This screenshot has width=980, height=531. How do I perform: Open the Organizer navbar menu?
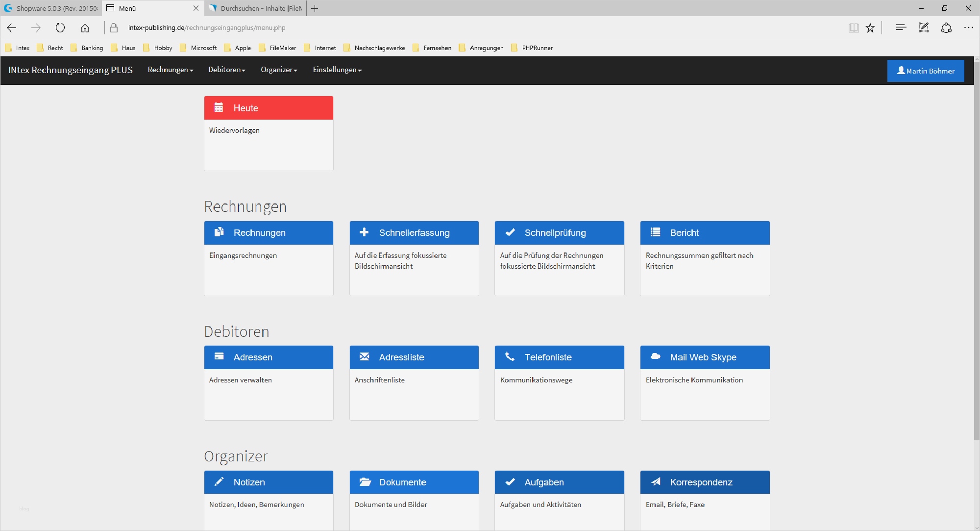[x=279, y=70]
